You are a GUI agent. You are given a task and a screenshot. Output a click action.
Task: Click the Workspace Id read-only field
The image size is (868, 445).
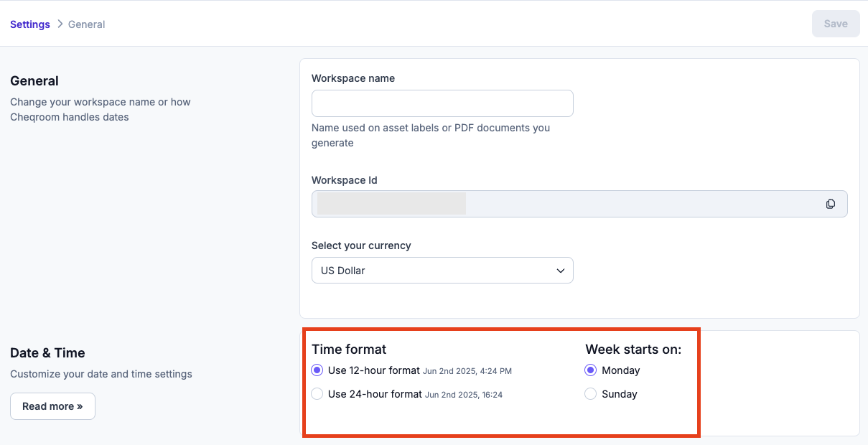(579, 204)
